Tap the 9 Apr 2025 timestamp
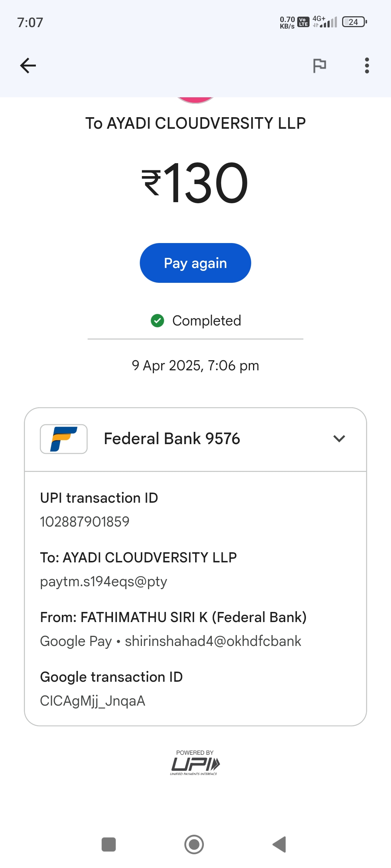 195,366
